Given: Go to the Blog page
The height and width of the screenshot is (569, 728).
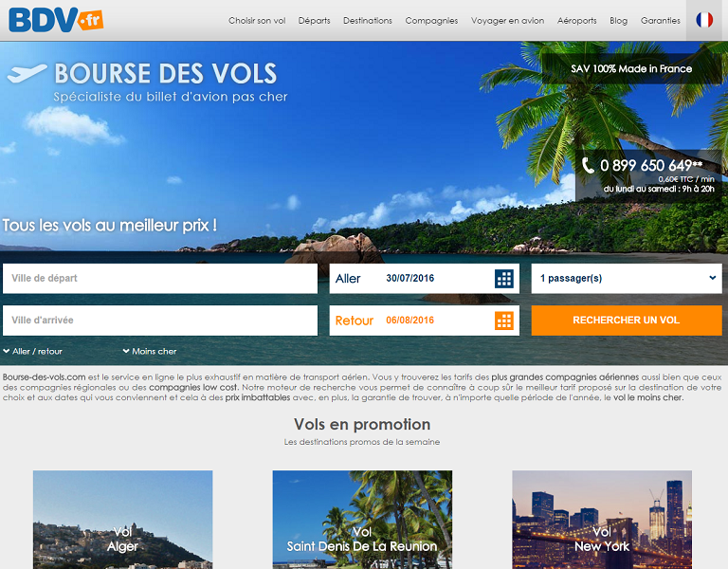Looking at the screenshot, I should tap(618, 21).
